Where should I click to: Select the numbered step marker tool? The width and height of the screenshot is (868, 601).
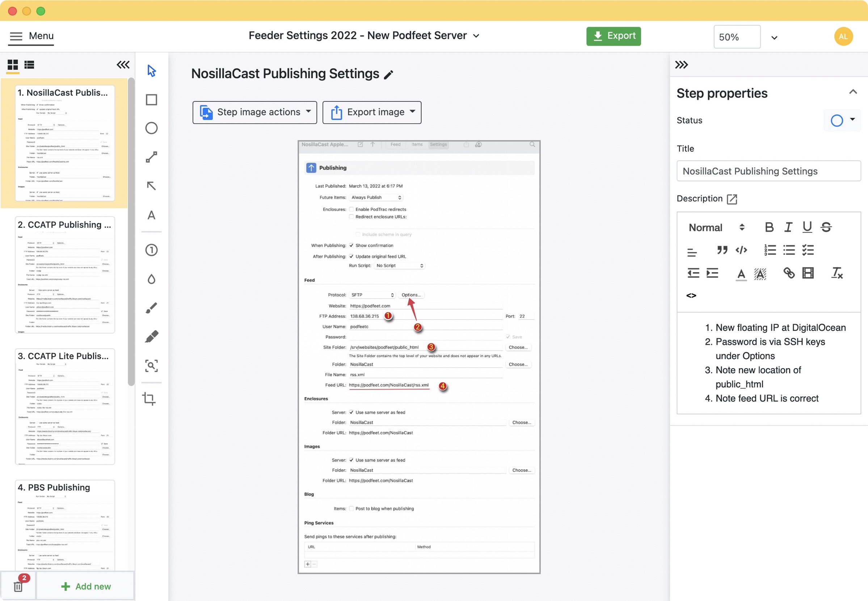point(151,250)
